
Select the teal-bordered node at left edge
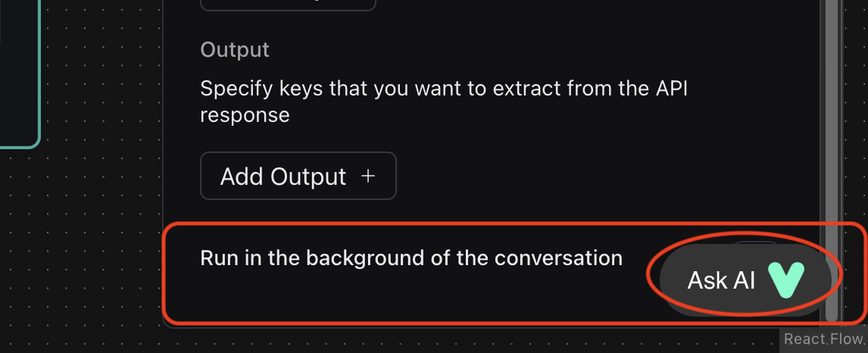tap(19, 76)
